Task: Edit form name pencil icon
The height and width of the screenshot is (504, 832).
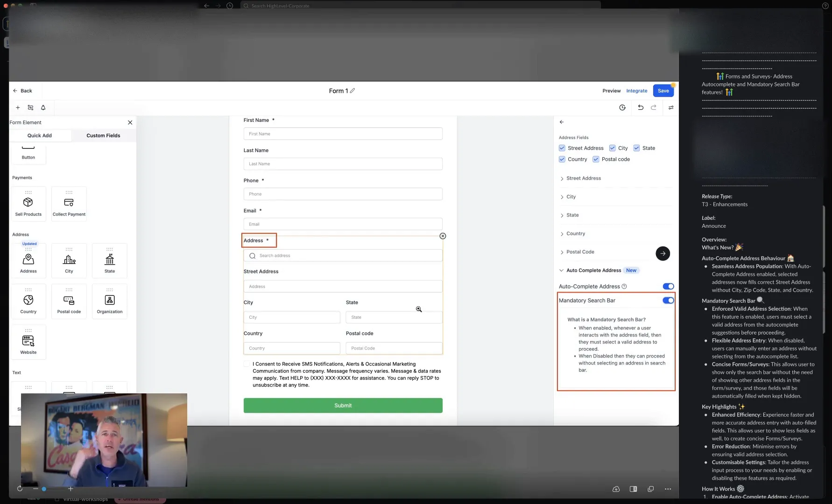Action: [353, 91]
